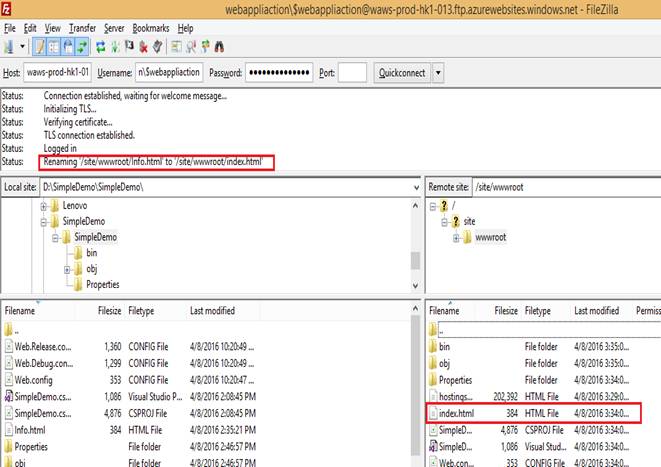Open the Site Manager icon
This screenshot has height=467, width=661.
click(8, 47)
